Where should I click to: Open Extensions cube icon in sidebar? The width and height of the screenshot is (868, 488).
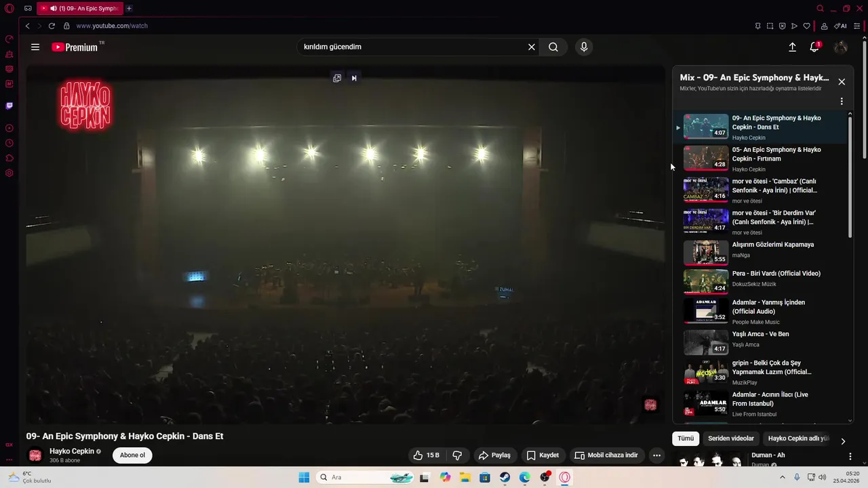coord(9,158)
